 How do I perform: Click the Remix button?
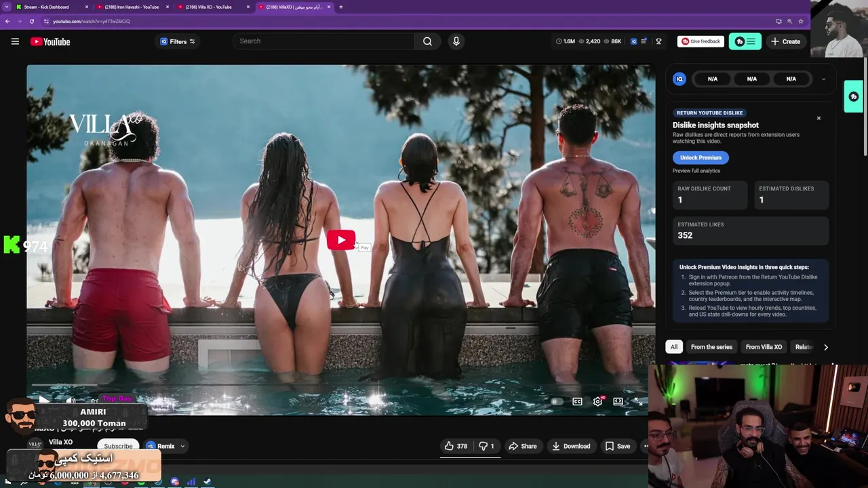161,446
